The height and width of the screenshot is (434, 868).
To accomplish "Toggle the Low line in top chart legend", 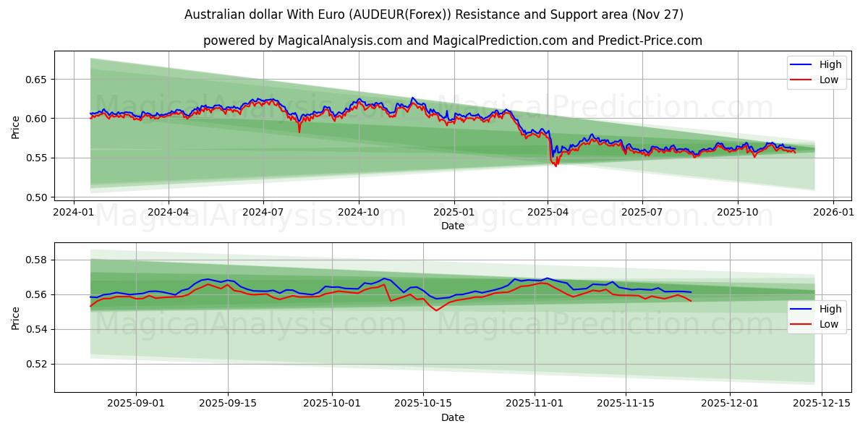I will pos(827,79).
